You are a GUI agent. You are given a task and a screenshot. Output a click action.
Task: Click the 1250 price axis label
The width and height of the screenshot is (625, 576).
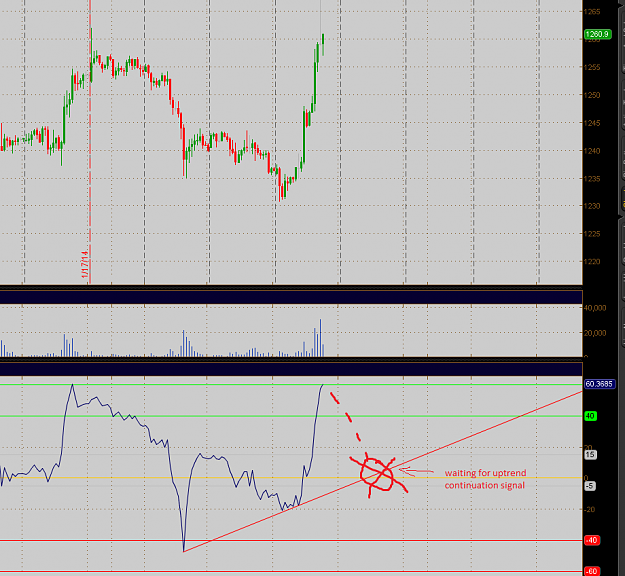[592, 95]
